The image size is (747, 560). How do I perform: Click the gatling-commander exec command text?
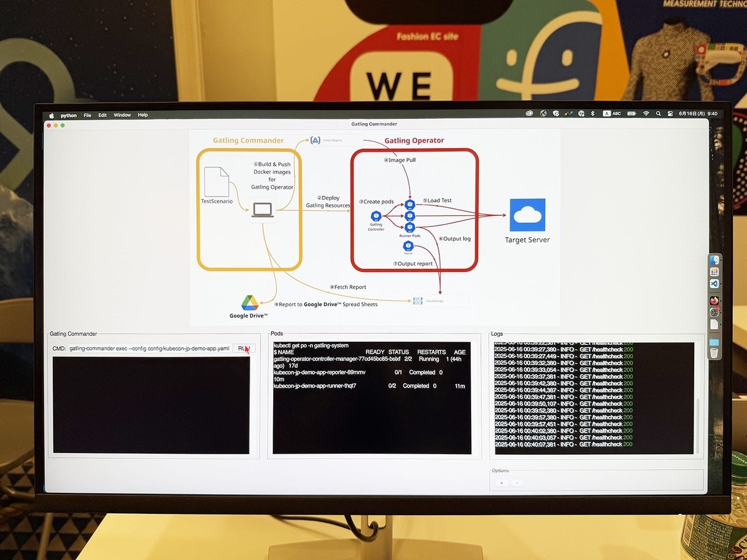tap(149, 348)
